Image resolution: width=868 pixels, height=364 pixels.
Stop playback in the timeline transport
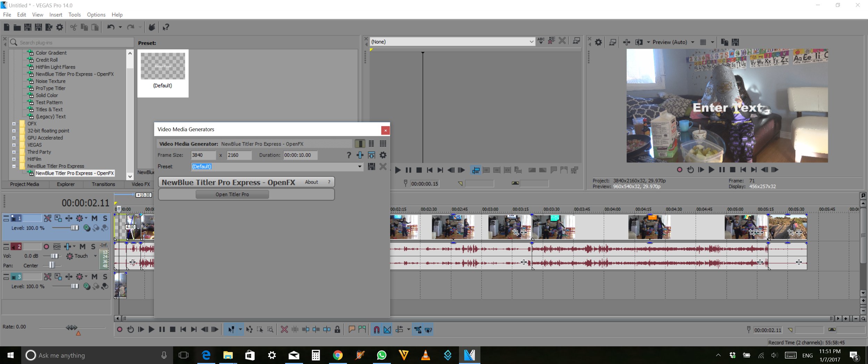click(x=173, y=329)
